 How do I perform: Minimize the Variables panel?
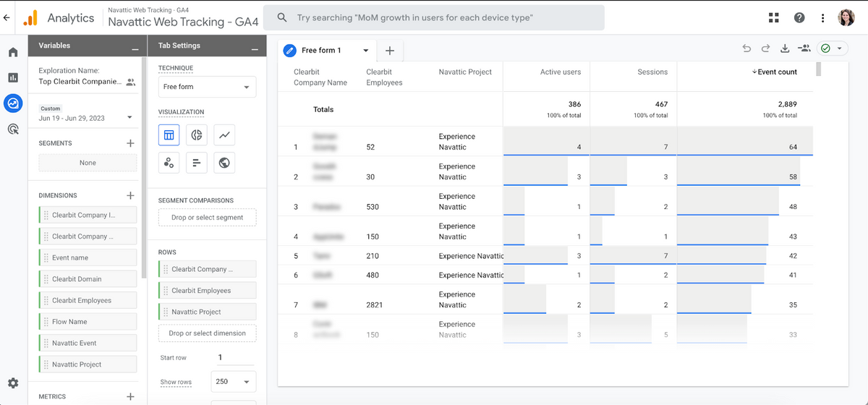point(135,48)
